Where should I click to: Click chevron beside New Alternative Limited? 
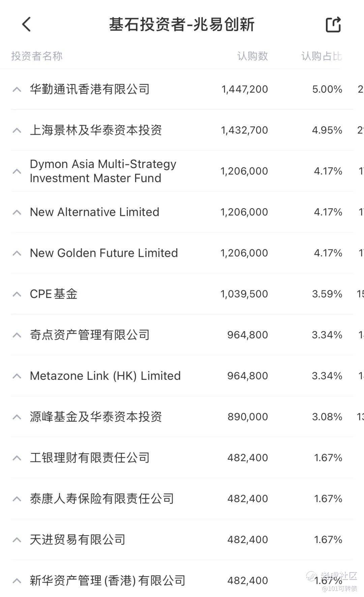click(17, 212)
